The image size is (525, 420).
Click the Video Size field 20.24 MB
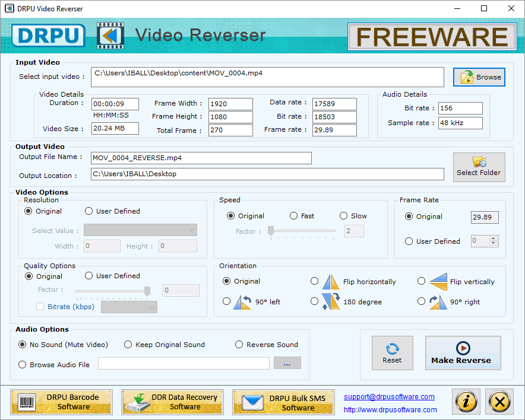click(115, 128)
